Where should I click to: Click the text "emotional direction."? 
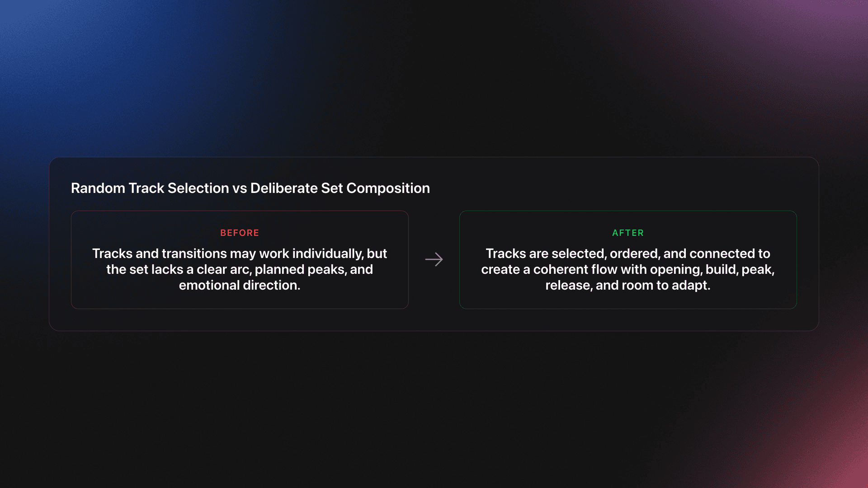[x=240, y=285]
